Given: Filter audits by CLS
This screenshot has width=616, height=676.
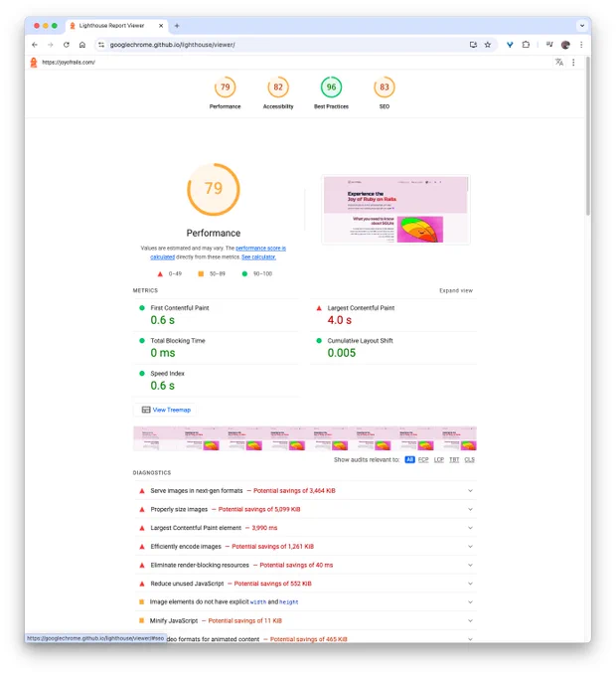Looking at the screenshot, I should tap(470, 459).
